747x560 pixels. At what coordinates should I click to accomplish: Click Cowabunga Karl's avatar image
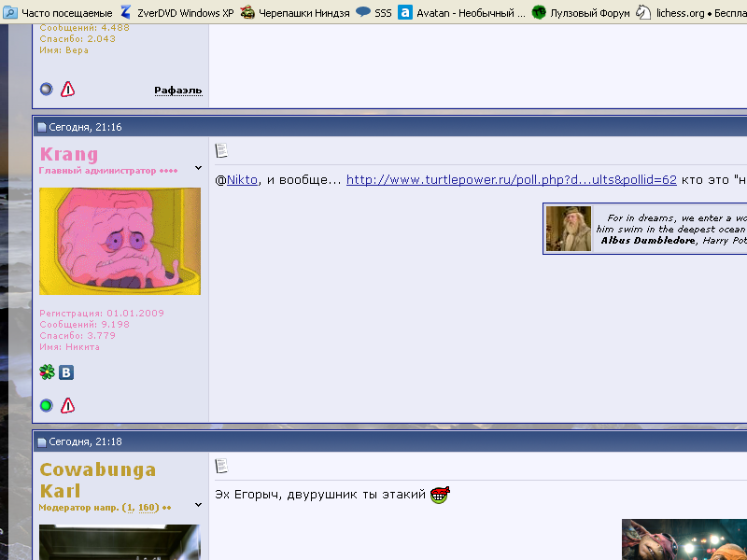click(120, 542)
